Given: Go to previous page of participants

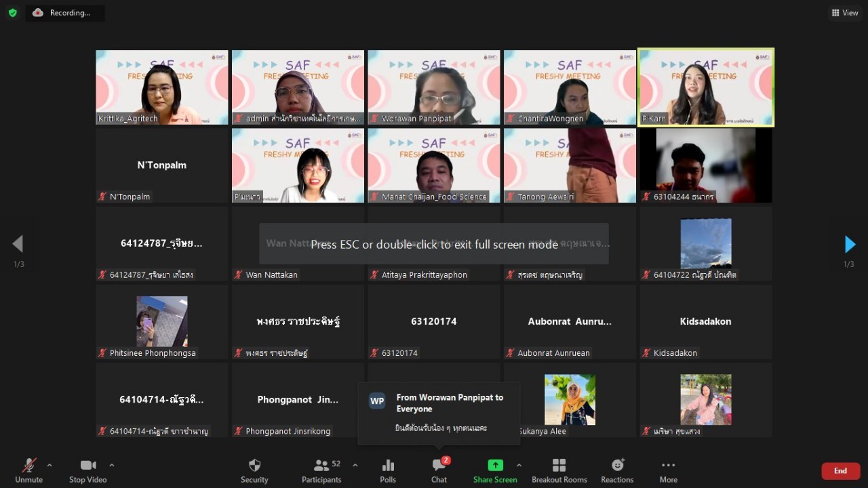Looking at the screenshot, I should (18, 244).
